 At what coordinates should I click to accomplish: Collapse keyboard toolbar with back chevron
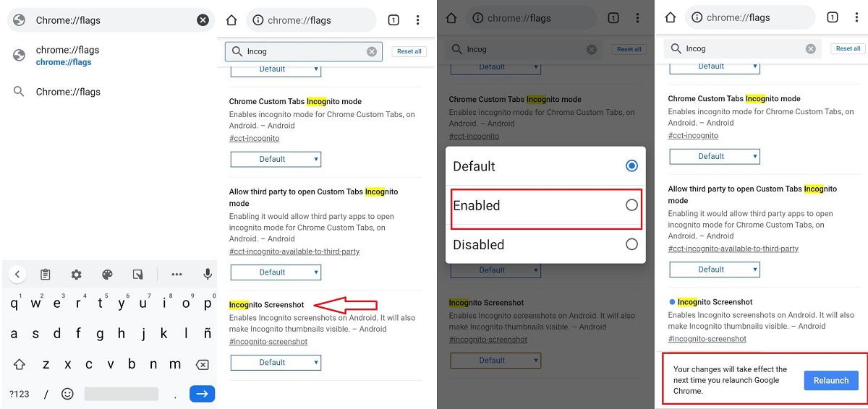point(17,275)
